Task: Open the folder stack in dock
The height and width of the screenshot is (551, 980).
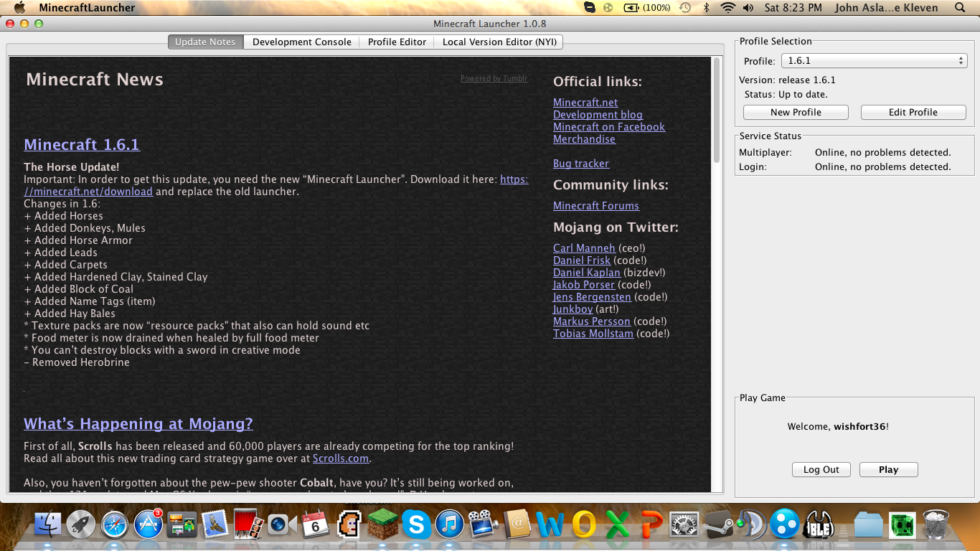Action: [869, 524]
